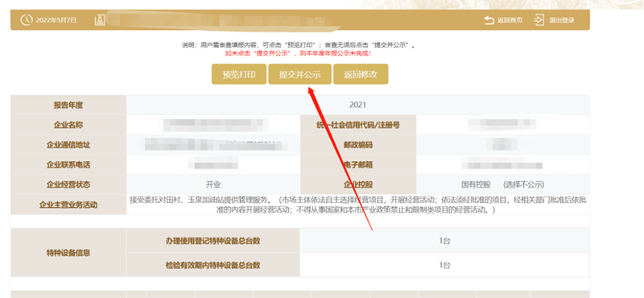Select the 2021 report year cell

(x=357, y=105)
